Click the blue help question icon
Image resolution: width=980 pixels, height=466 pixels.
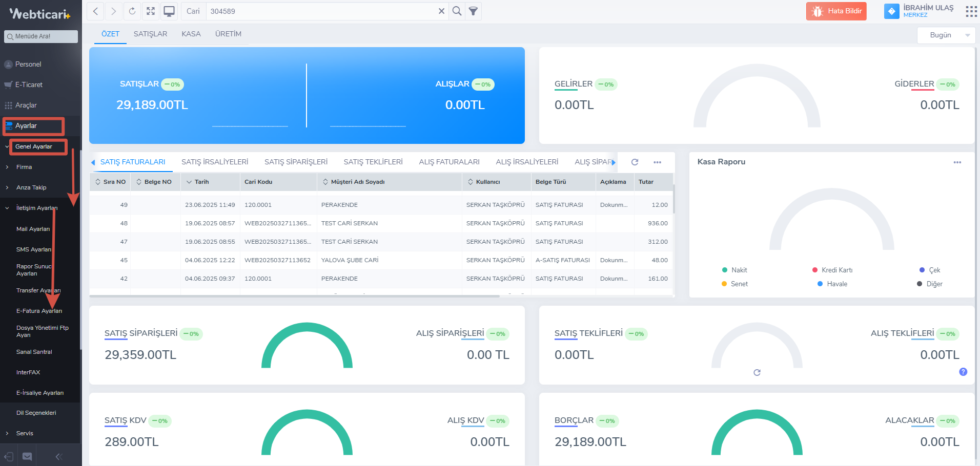point(963,372)
